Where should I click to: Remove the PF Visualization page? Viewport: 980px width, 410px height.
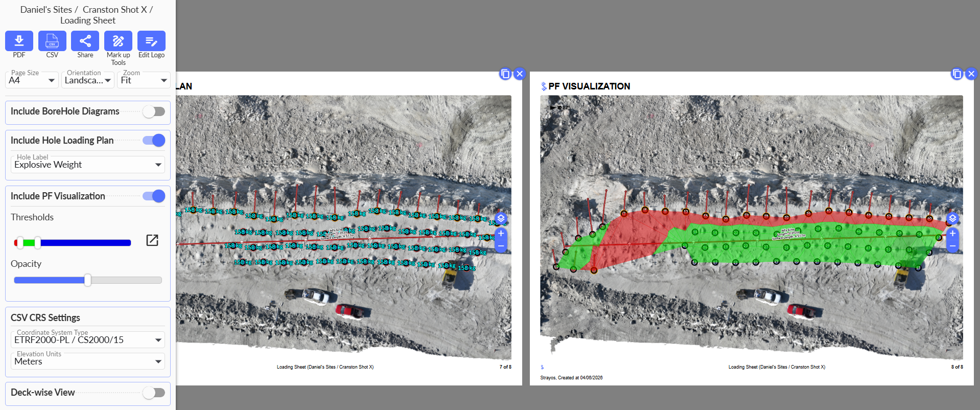[x=971, y=74]
